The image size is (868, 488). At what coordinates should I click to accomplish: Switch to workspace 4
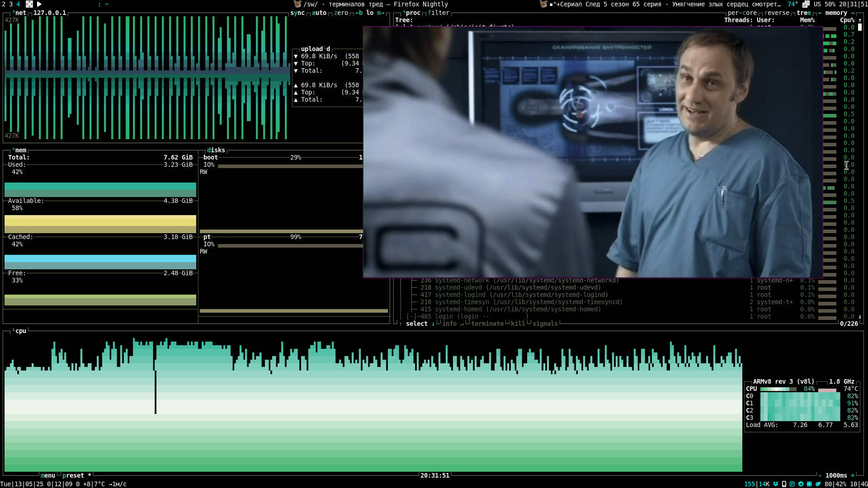click(18, 4)
